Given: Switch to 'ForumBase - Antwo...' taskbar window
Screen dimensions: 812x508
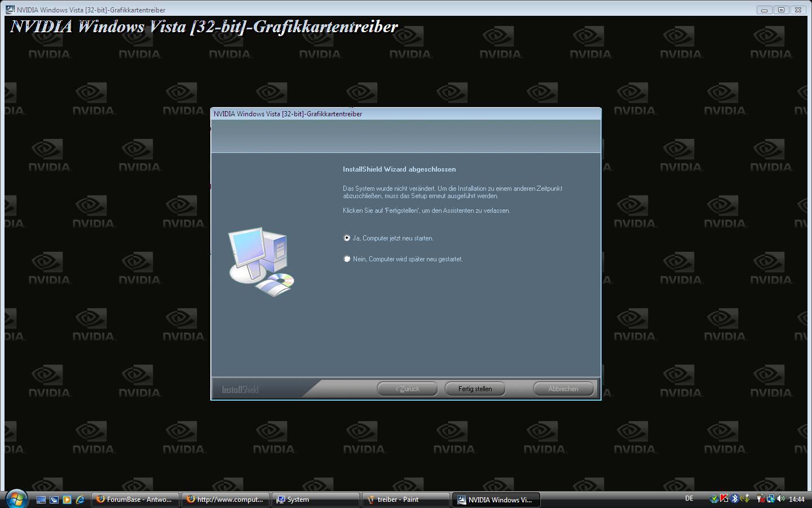Looking at the screenshot, I should coord(135,500).
